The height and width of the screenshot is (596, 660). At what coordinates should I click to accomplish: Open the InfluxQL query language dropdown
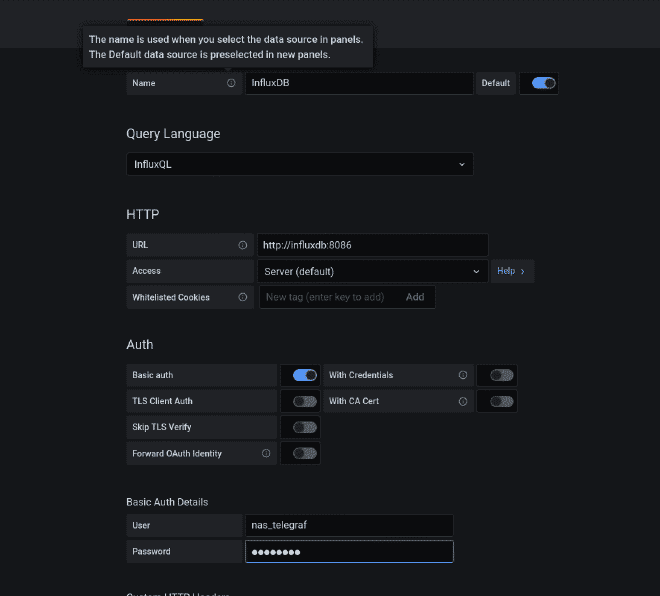[x=300, y=164]
